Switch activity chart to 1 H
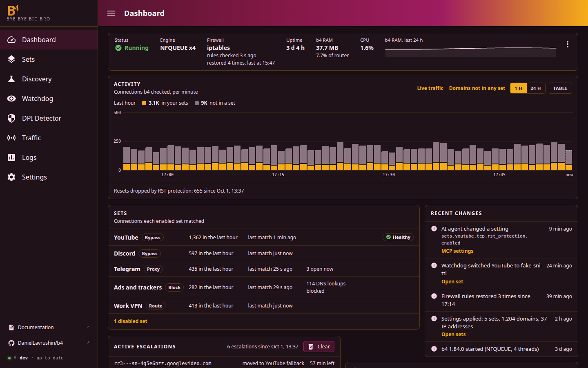This screenshot has width=588, height=368. point(519,88)
